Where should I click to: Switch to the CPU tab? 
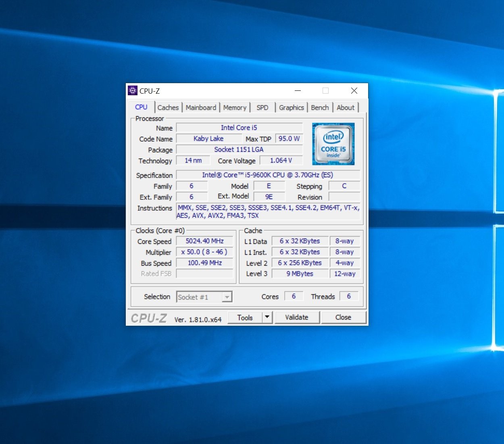[x=141, y=107]
